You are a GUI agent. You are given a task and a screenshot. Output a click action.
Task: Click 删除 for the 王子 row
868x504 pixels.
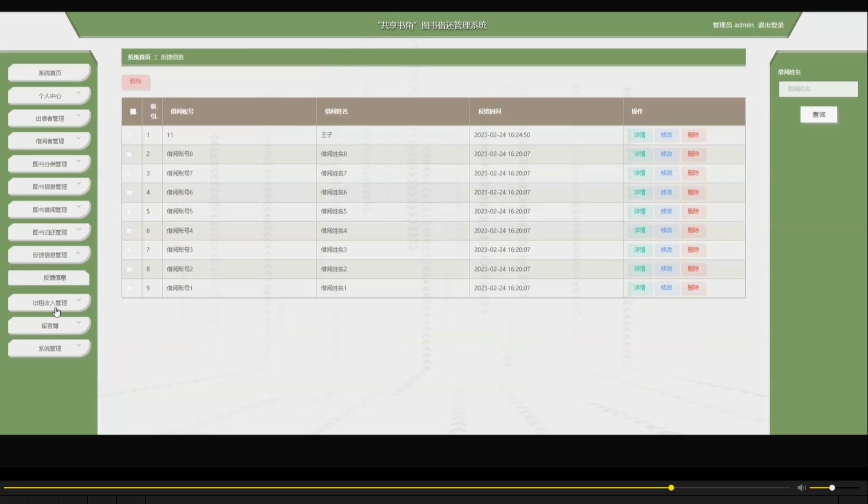click(693, 135)
